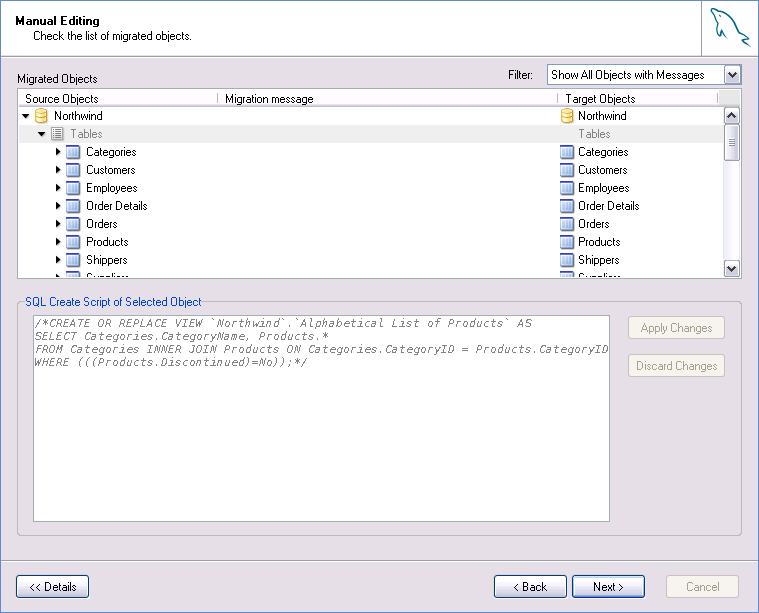
Task: Expand the Employees table node
Action: [x=58, y=187]
